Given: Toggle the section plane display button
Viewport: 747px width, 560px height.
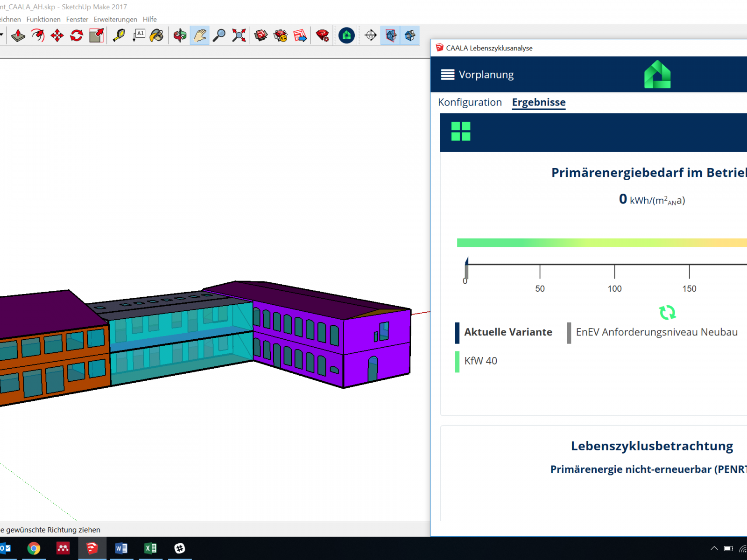Looking at the screenshot, I should tap(391, 35).
